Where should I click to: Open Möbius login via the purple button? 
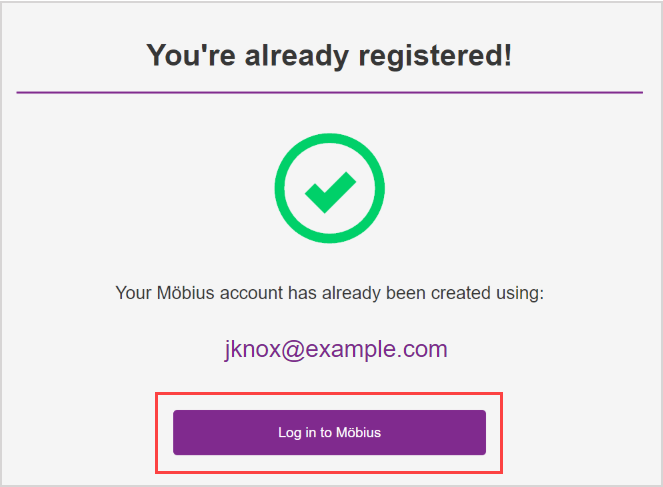[x=329, y=432]
